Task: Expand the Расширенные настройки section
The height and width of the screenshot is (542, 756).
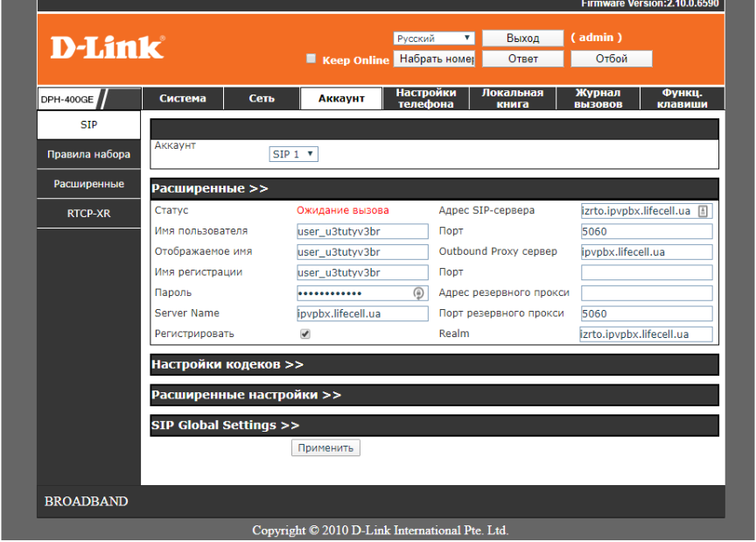Action: pos(434,395)
